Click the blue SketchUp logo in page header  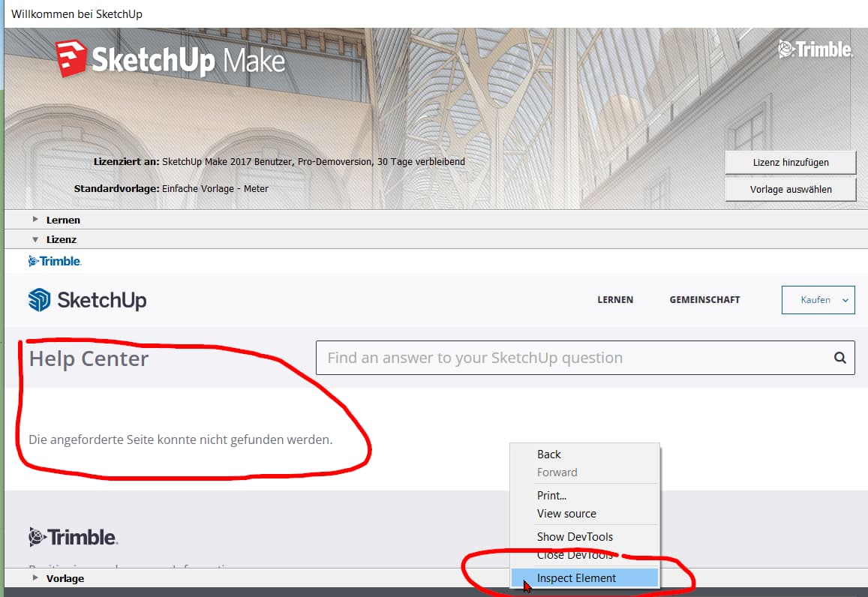88,300
